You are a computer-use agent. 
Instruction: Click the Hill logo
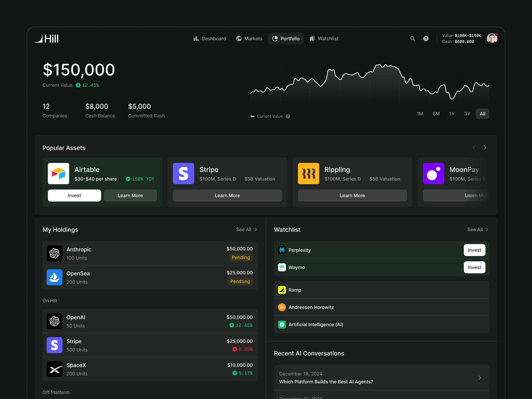click(47, 39)
